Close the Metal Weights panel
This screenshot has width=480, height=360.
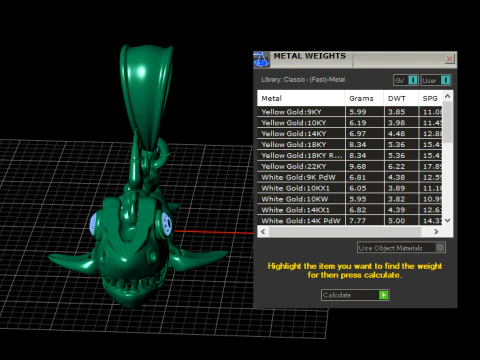click(449, 59)
